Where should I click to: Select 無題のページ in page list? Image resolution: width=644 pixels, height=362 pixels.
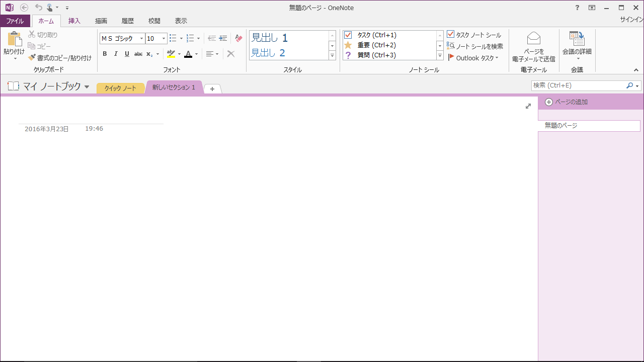coord(589,126)
